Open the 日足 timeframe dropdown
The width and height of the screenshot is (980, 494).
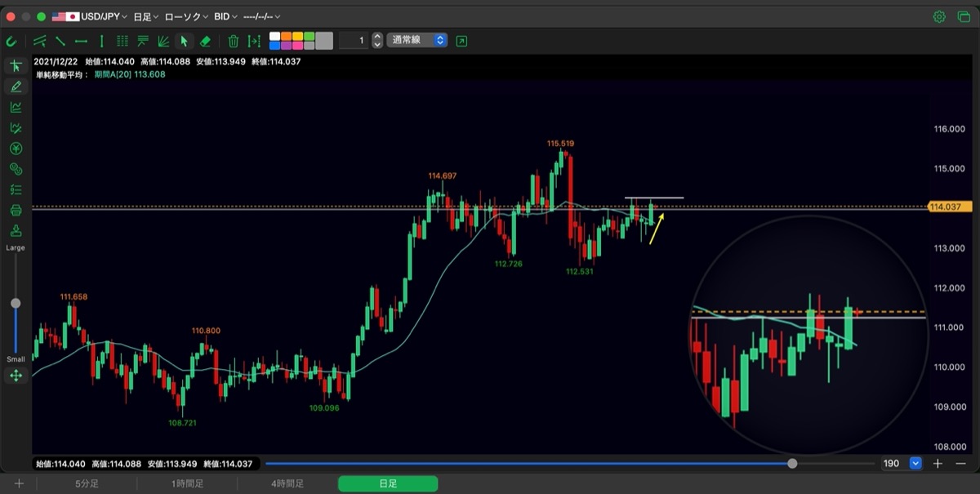pos(145,16)
